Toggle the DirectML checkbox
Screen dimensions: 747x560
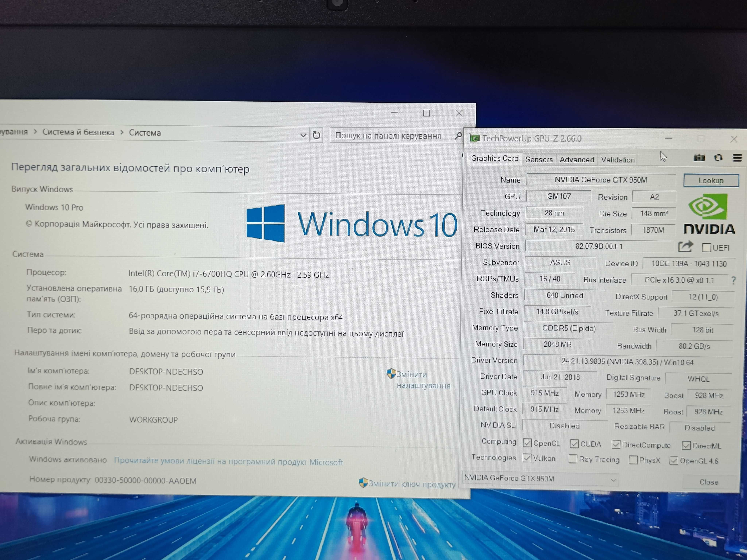(x=686, y=446)
